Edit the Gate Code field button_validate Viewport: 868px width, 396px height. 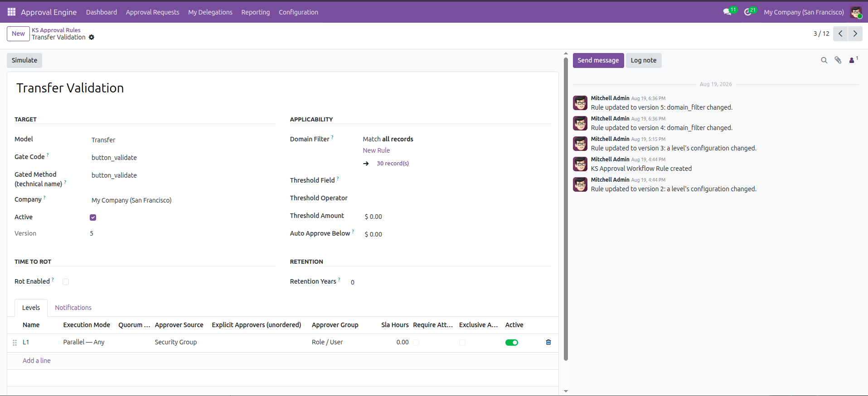(x=183, y=158)
